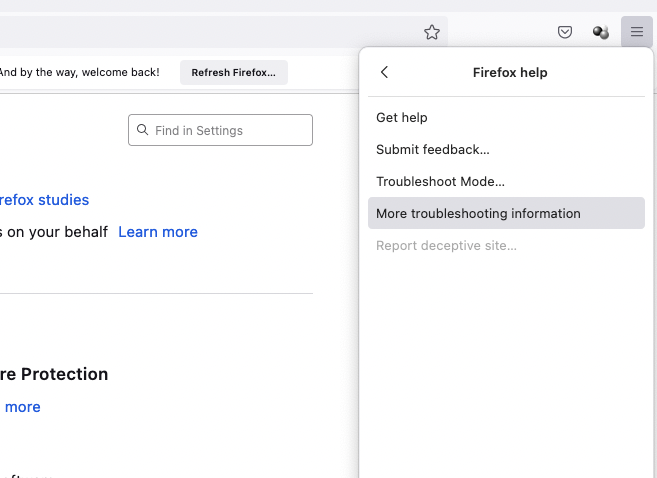Open the Firefox studies link

pyautogui.click(x=44, y=200)
